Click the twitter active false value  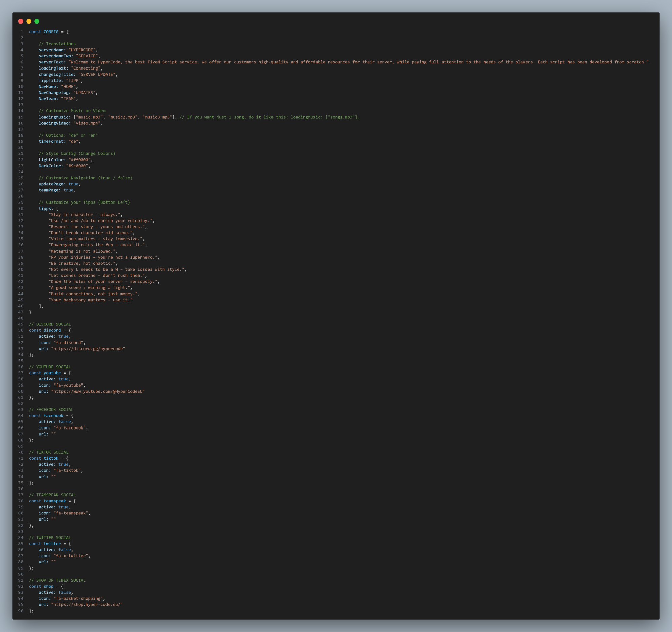point(65,550)
